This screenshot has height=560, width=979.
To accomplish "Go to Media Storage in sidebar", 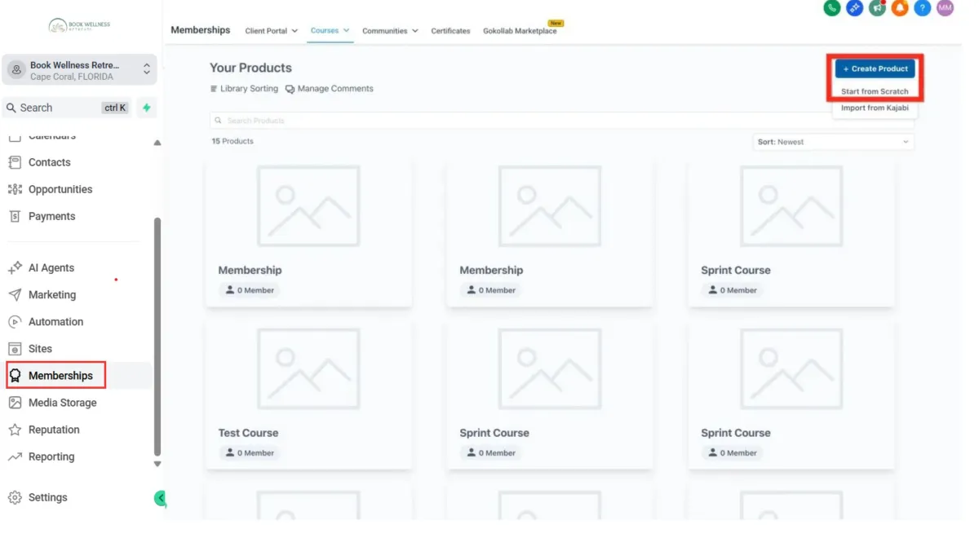I will [x=62, y=403].
